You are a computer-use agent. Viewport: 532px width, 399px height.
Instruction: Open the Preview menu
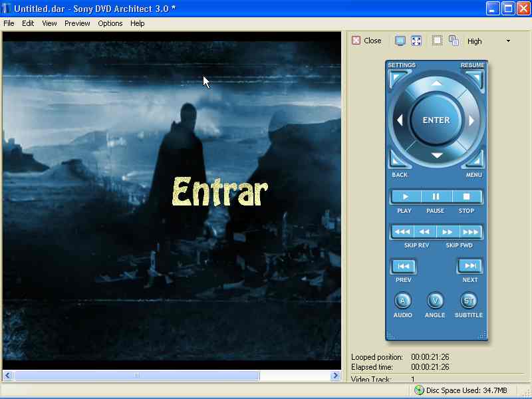[77, 23]
